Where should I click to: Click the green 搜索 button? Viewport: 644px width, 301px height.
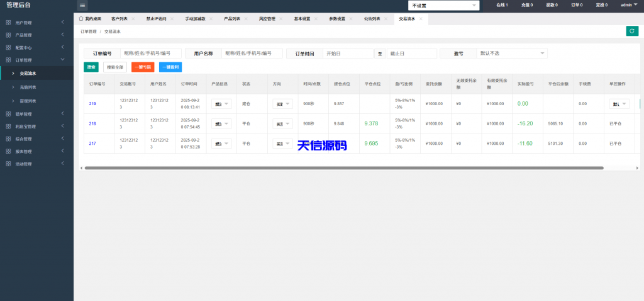(x=91, y=67)
